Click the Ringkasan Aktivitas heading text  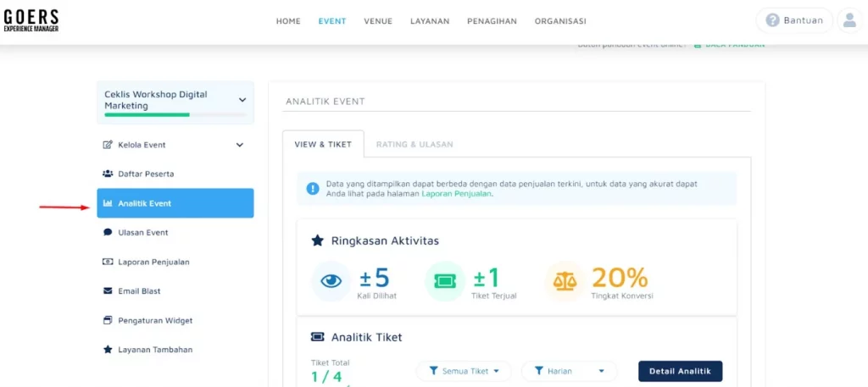pyautogui.click(x=386, y=241)
